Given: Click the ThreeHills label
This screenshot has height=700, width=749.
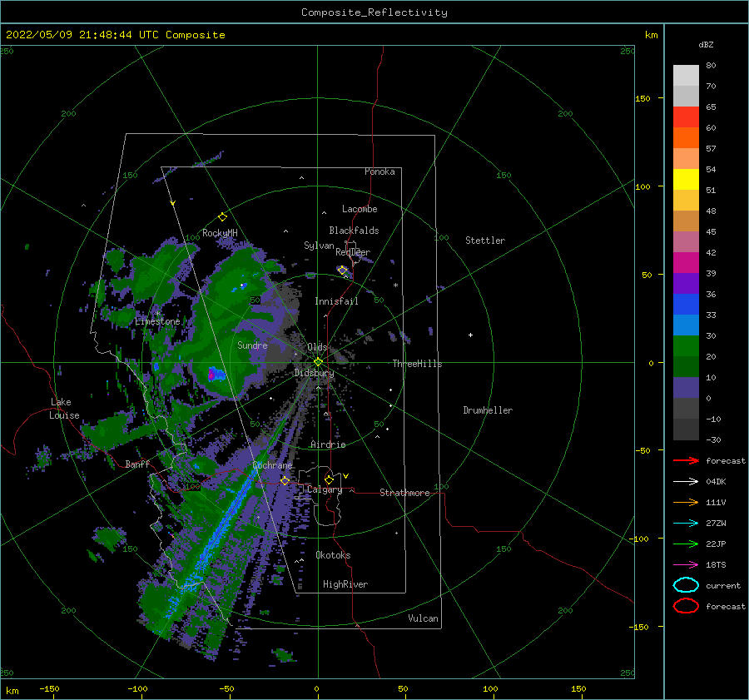Looking at the screenshot, I should [x=417, y=364].
